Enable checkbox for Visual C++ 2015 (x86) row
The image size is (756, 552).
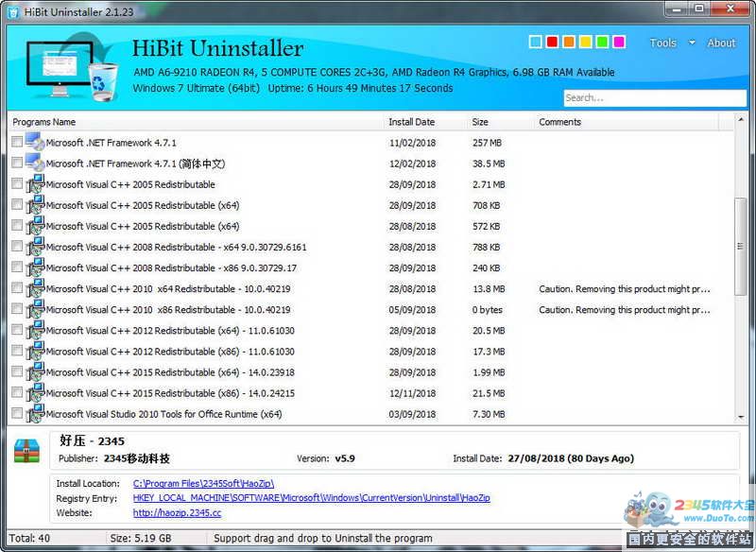[17, 392]
